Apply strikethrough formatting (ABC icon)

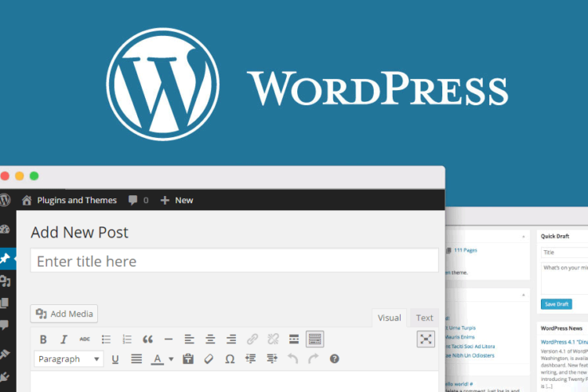(x=85, y=339)
